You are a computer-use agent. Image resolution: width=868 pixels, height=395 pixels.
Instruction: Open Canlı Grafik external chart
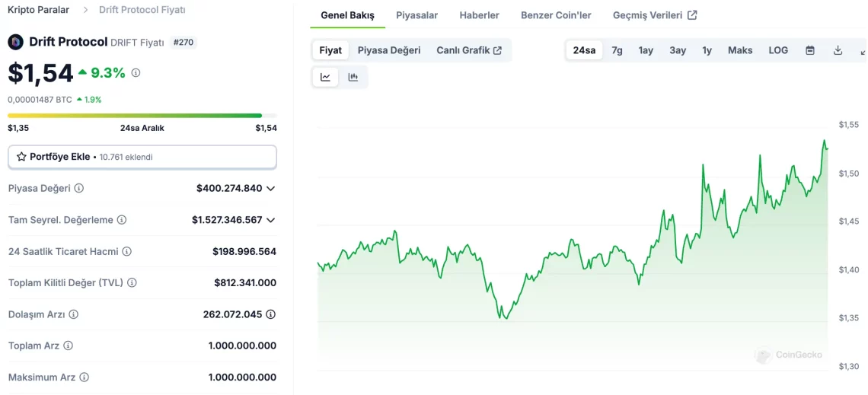click(x=468, y=50)
